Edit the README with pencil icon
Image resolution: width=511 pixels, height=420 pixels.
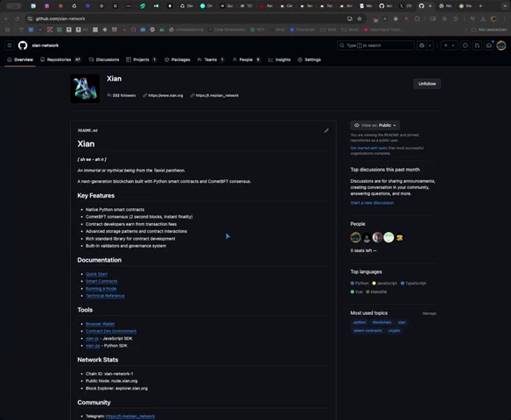[x=326, y=130]
